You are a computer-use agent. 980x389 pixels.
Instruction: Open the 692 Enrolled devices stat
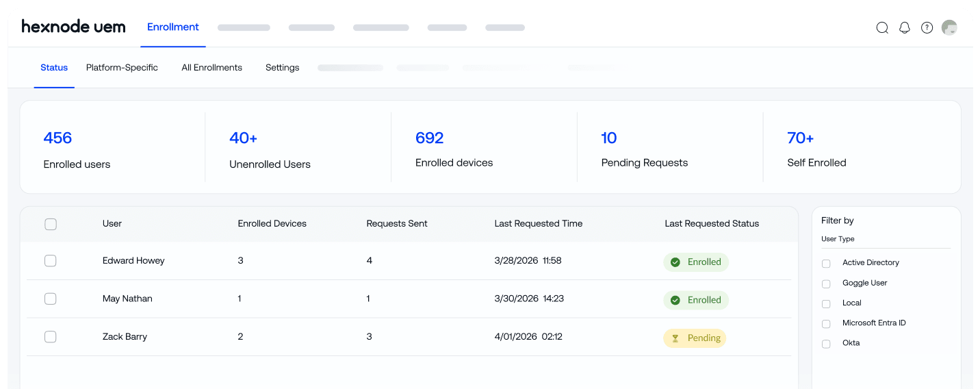pyautogui.click(x=454, y=149)
